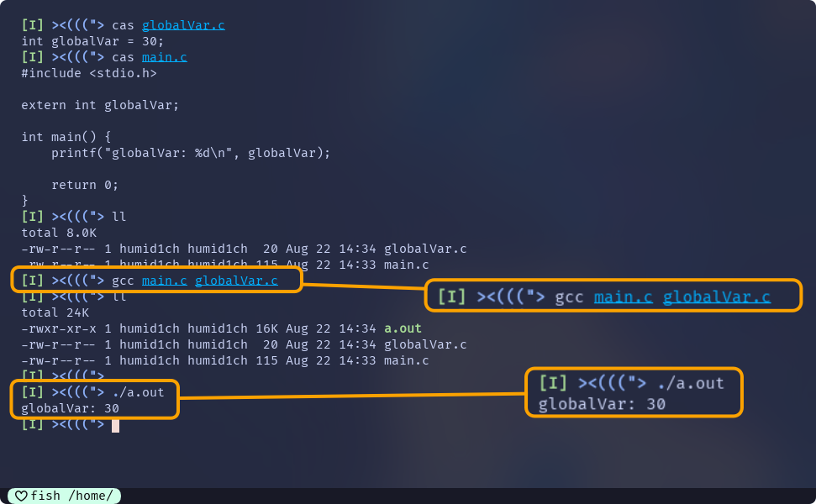Click the #include <stdio.h> line
The width and height of the screenshot is (816, 504).
[x=89, y=73]
